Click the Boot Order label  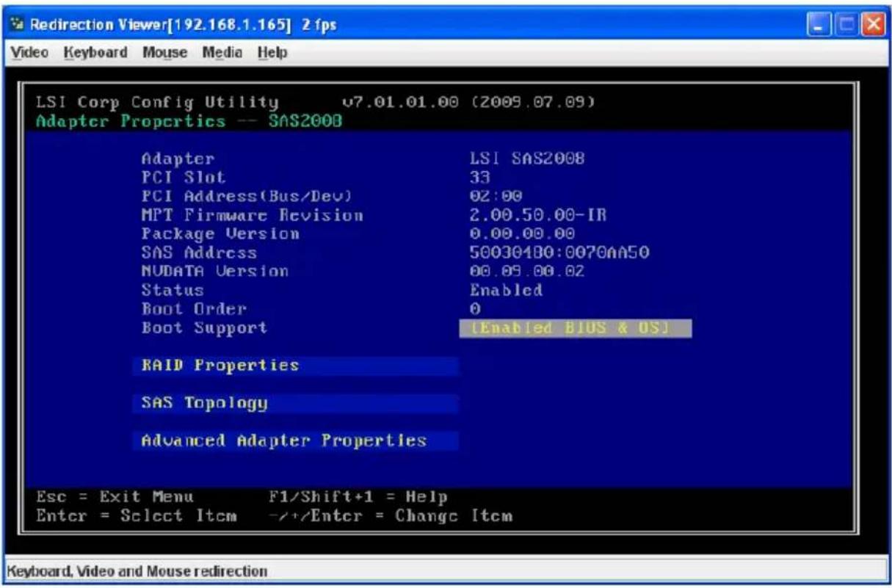[x=194, y=309]
